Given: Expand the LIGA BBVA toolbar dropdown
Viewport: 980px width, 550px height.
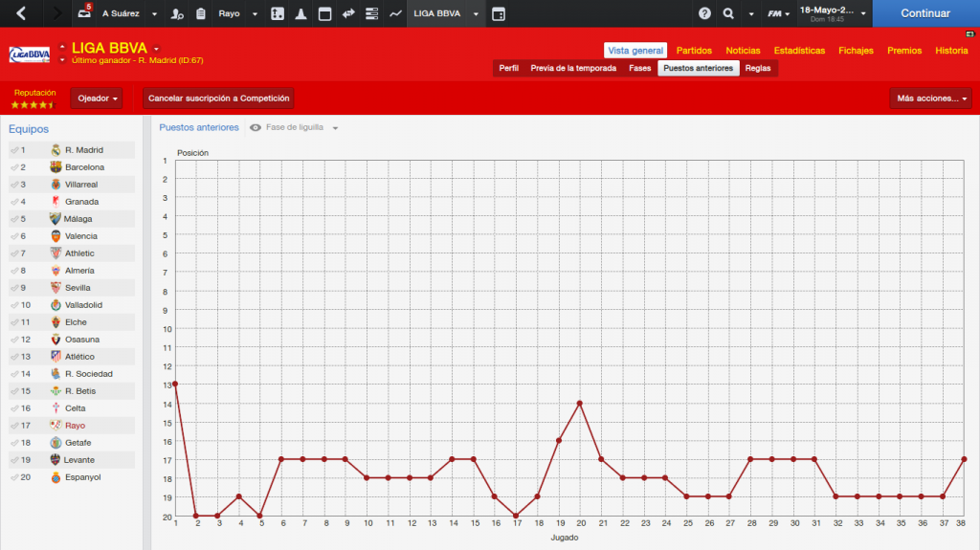Looking at the screenshot, I should (x=476, y=13).
